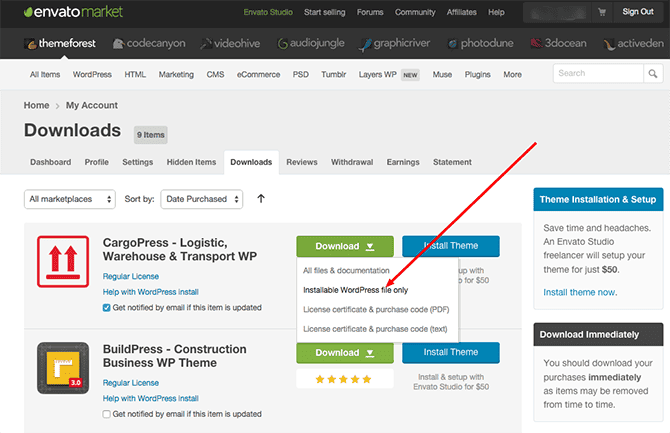The height and width of the screenshot is (433, 670).
Task: Browse the All Items category
Action: 45,74
